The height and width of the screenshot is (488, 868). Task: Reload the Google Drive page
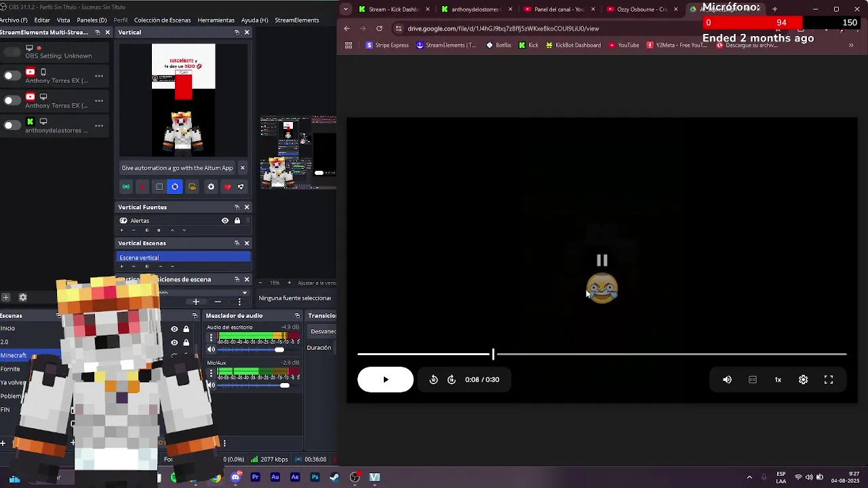(379, 28)
